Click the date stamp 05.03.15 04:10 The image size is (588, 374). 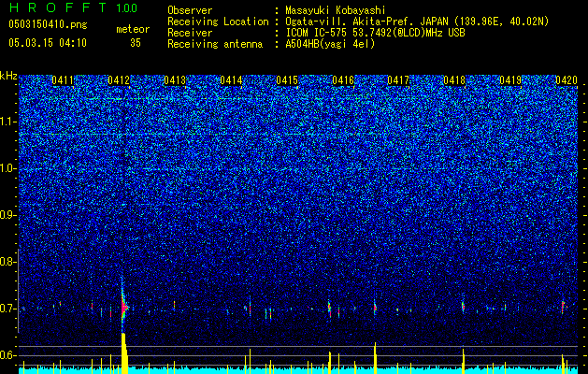coord(48,43)
